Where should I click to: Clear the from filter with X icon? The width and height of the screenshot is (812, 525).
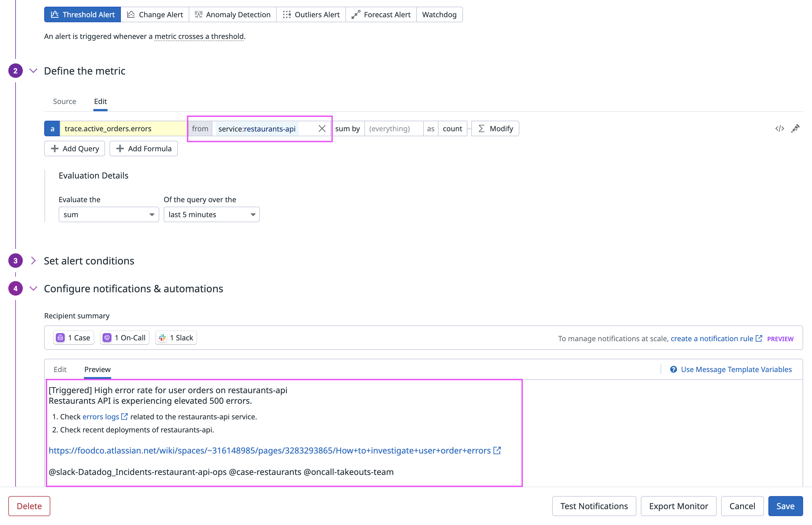322,128
